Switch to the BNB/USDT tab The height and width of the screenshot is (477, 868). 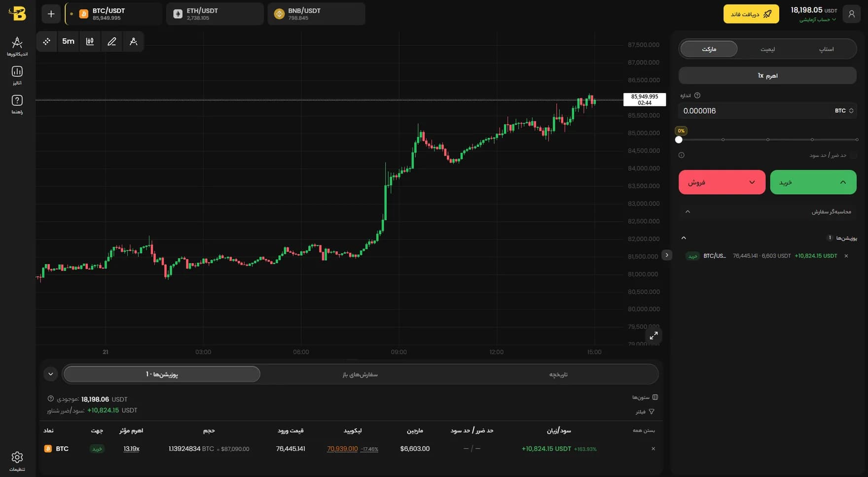coord(317,14)
